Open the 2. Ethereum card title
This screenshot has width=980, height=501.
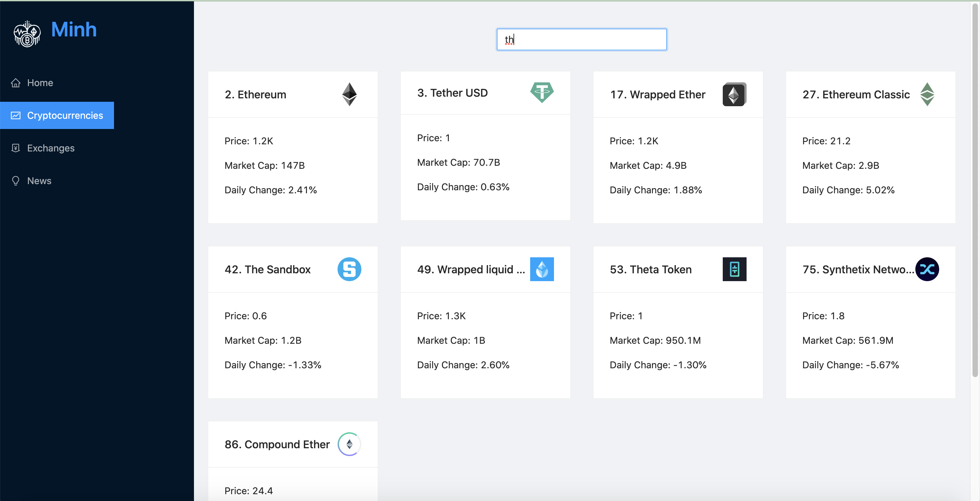[x=255, y=94]
